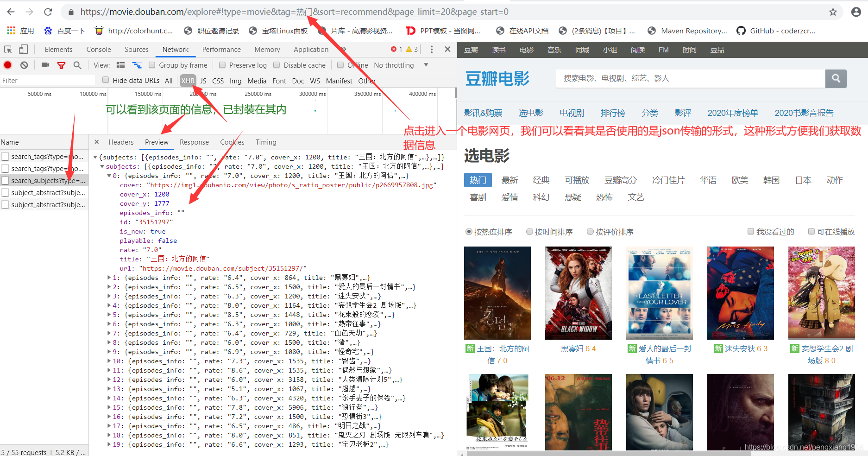
Task: Select sort by rating radio button
Action: click(x=590, y=232)
